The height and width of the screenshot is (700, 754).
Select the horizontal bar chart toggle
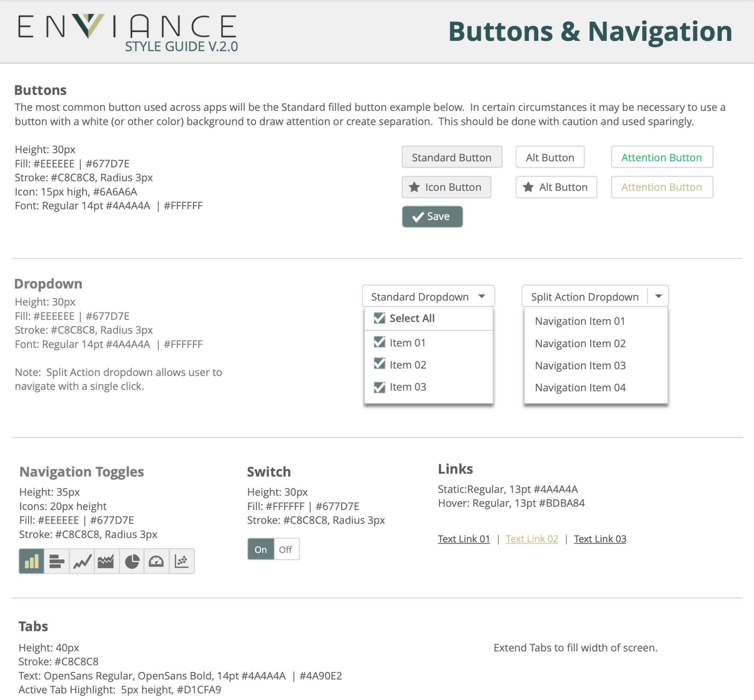(57, 561)
